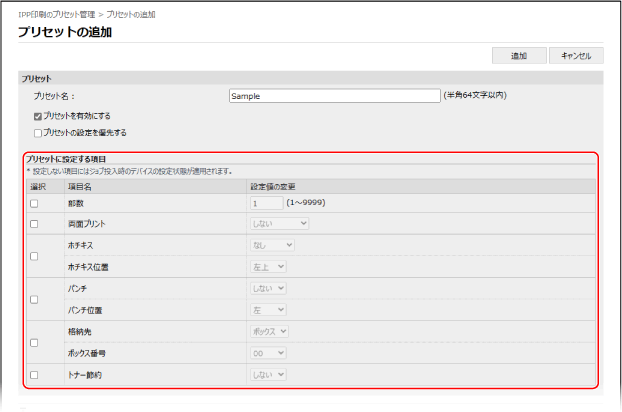Open the 両面プリント dropdown
The width and height of the screenshot is (622, 412).
click(x=278, y=224)
